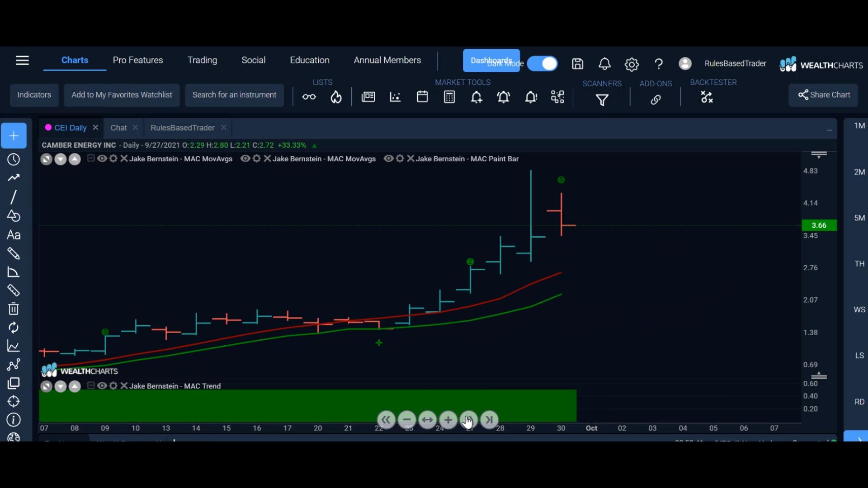This screenshot has height=488, width=868.
Task: Open the hot list flame icon
Action: (x=336, y=97)
